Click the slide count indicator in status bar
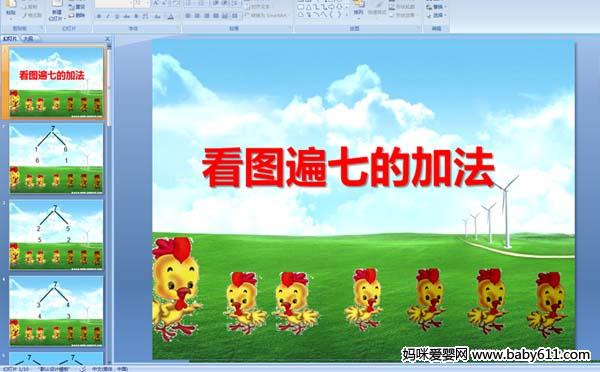The height and width of the screenshot is (372, 600). click(x=16, y=369)
